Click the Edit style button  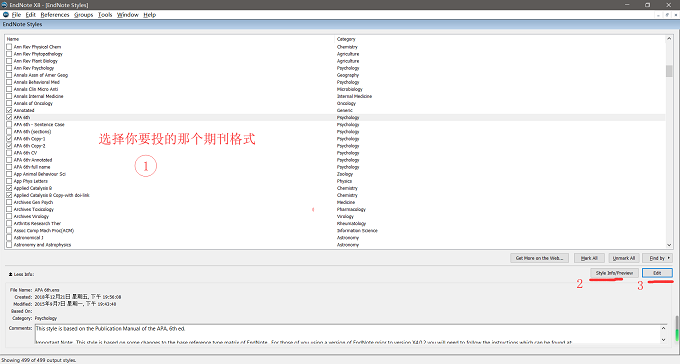pos(657,273)
